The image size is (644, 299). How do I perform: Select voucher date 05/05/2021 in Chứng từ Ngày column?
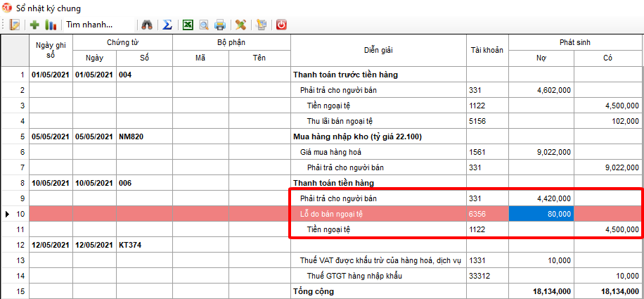pos(95,136)
